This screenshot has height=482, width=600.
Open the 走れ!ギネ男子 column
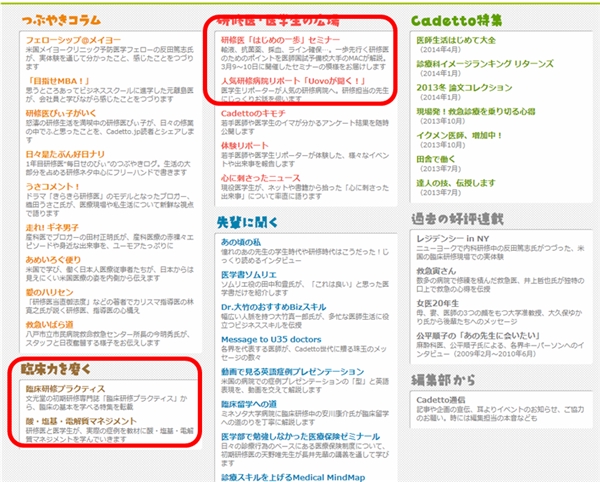click(x=52, y=228)
